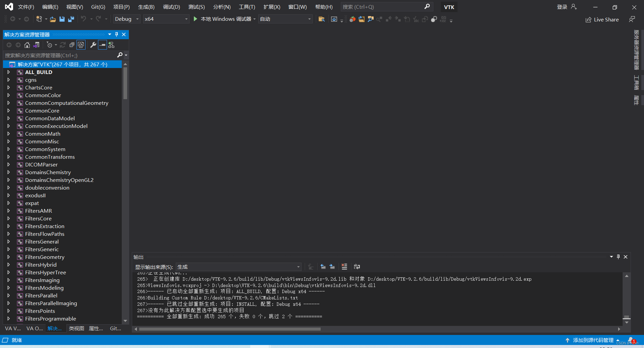644x348 pixels.
Task: Open the 生成(B) build menu
Action: click(x=146, y=7)
